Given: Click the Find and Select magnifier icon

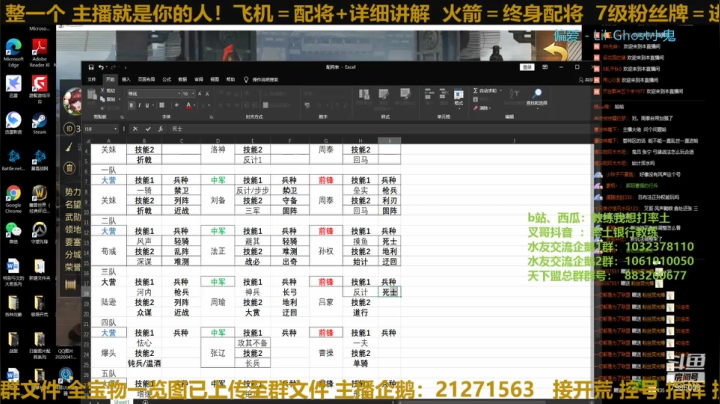Looking at the screenshot, I should (x=537, y=94).
